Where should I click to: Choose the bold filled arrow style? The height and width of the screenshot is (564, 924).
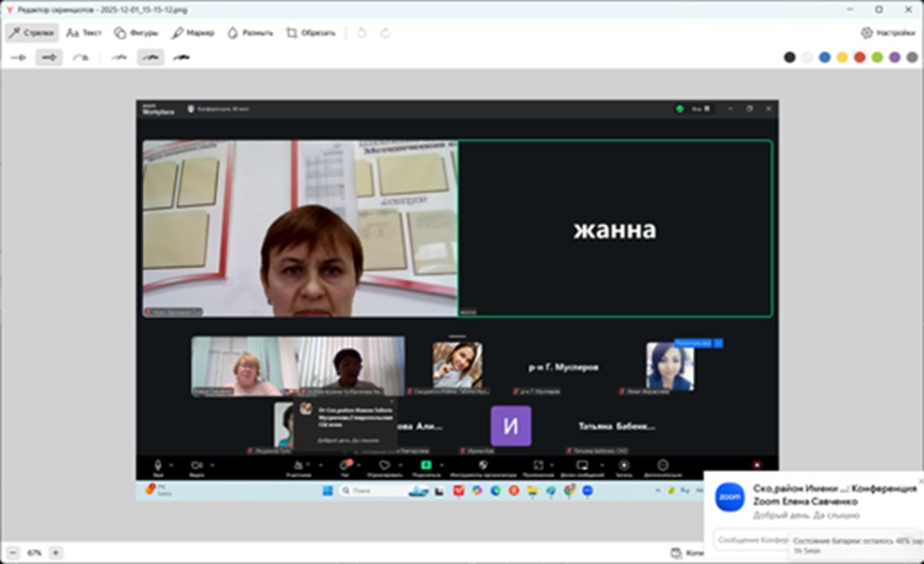pyautogui.click(x=49, y=58)
